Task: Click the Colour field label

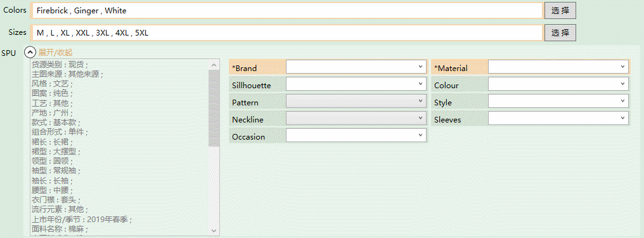Action: (446, 86)
